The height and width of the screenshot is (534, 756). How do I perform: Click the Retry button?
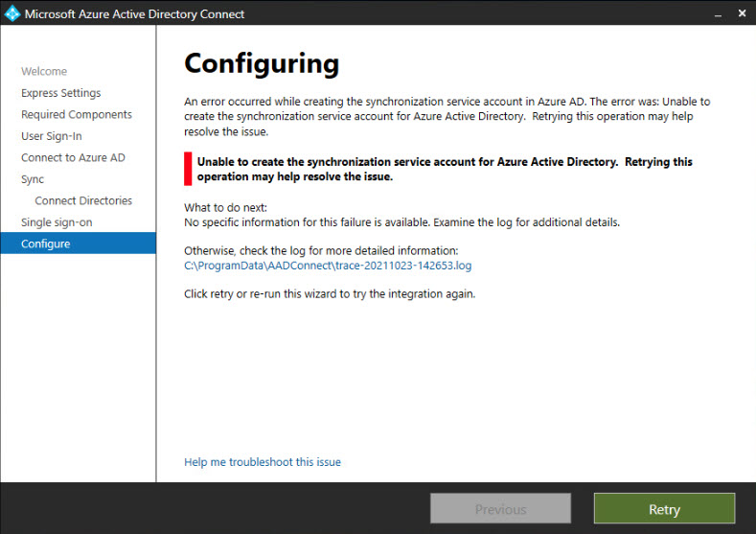(x=664, y=508)
